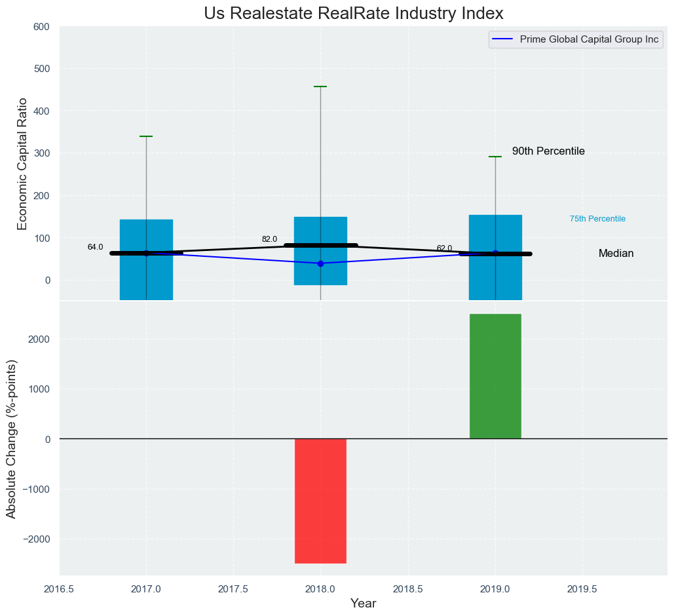
Task: Click the green positive change bar for 2019
Action: [x=495, y=376]
